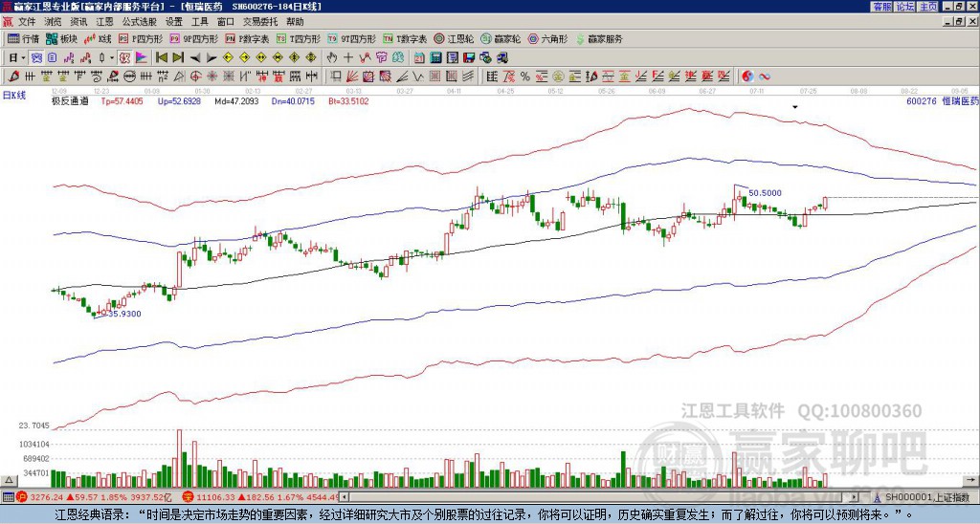Open the 公式选股 menu

[140, 22]
